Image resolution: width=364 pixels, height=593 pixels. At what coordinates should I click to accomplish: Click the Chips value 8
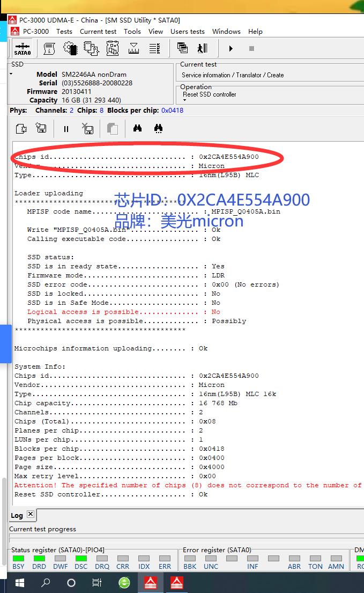point(101,110)
